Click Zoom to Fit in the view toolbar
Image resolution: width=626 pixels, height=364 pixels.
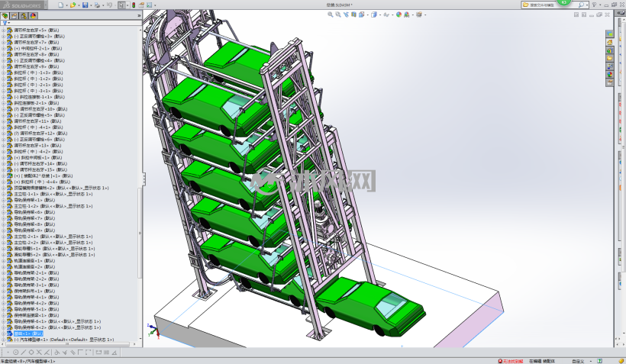pyautogui.click(x=330, y=14)
